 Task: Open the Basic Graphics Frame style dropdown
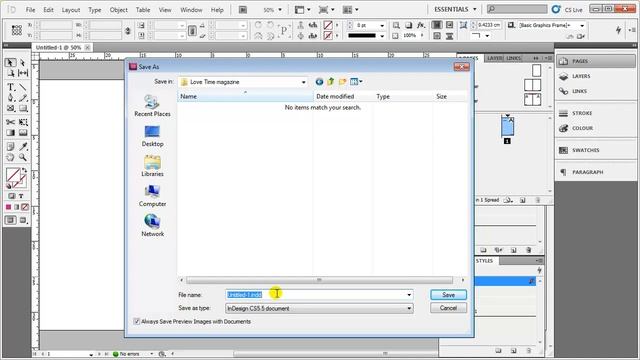coord(582,25)
